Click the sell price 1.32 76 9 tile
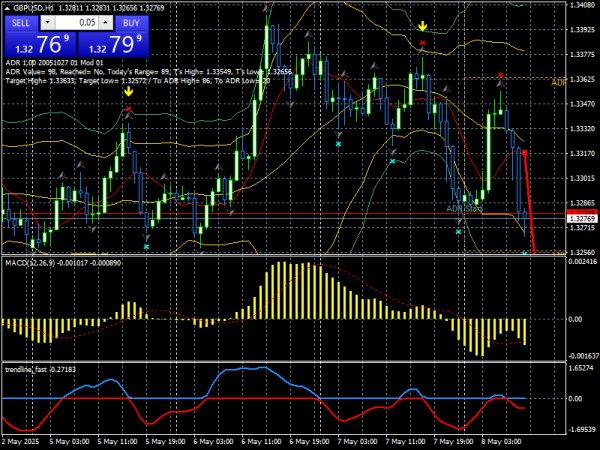The height and width of the screenshot is (450, 600). coord(41,44)
